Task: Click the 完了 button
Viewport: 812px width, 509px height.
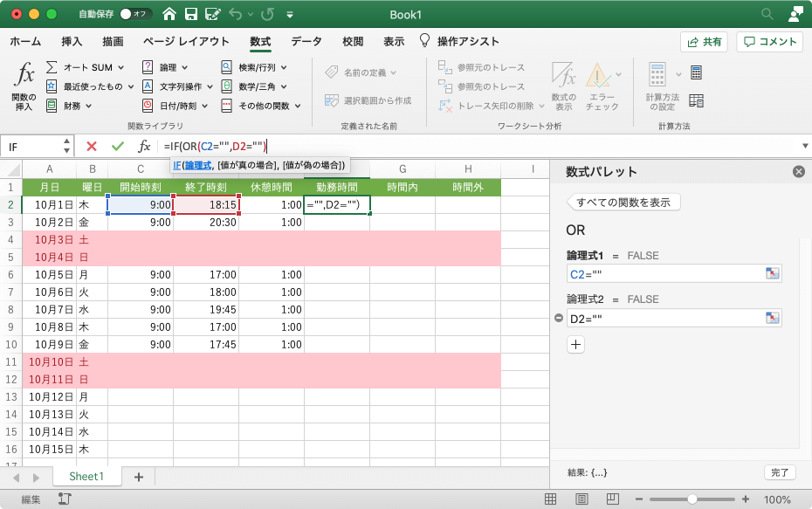Action: tap(780, 472)
